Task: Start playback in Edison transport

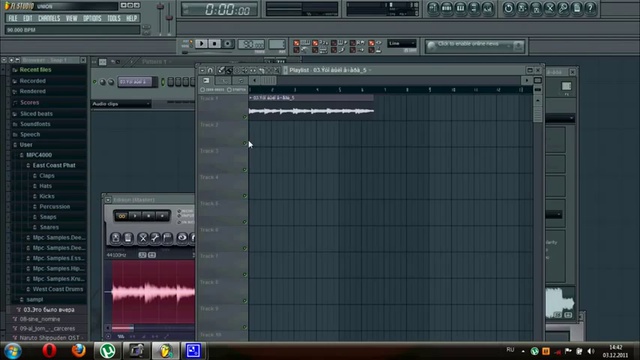Action: (135, 216)
